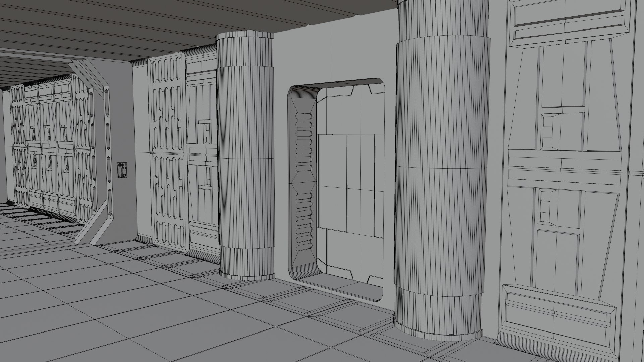Select the upper recessed niche on right wall
The height and width of the screenshot is (362, 644).
tap(550, 131)
